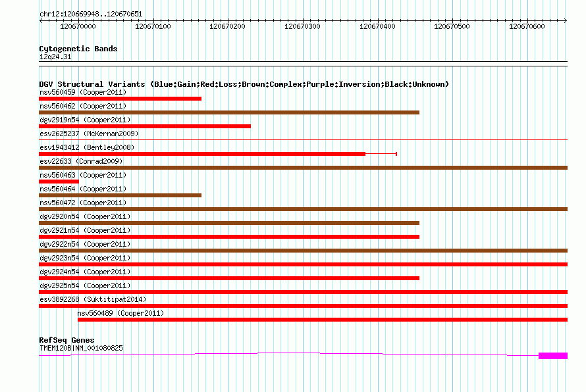Click the esv3892268 (Suktitipat2014) label
The height and width of the screenshot is (392, 586).
[93, 299]
